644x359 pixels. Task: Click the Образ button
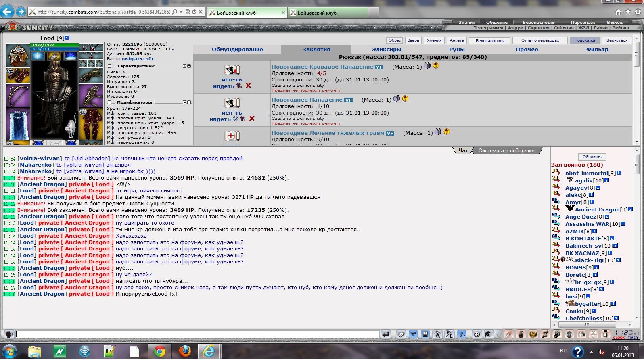pos(395,40)
